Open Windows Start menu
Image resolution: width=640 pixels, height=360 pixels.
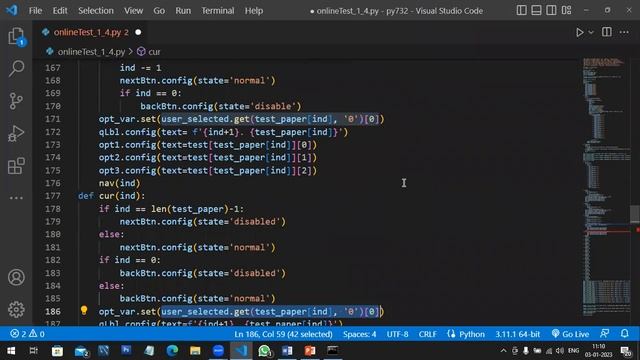pyautogui.click(x=11, y=351)
